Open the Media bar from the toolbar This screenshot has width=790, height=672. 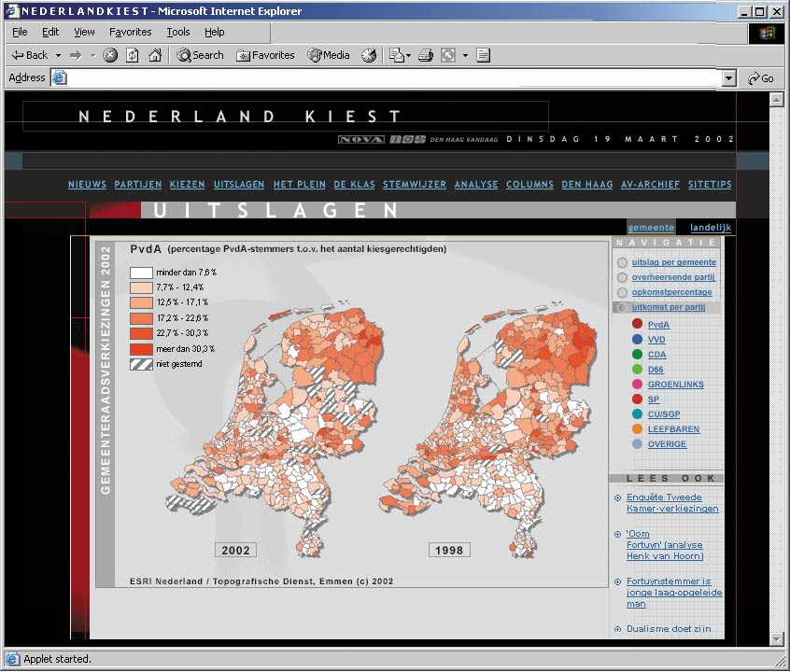(x=329, y=55)
